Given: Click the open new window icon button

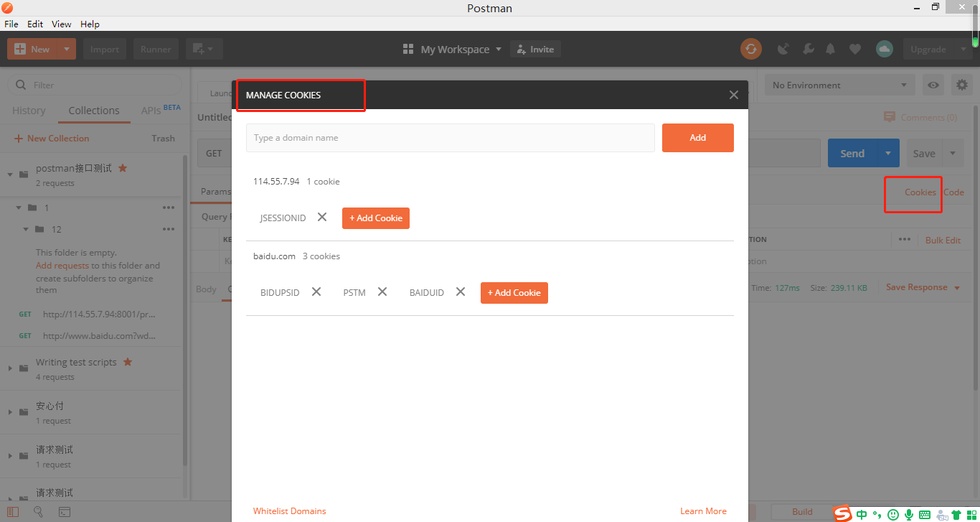Looking at the screenshot, I should coord(204,49).
